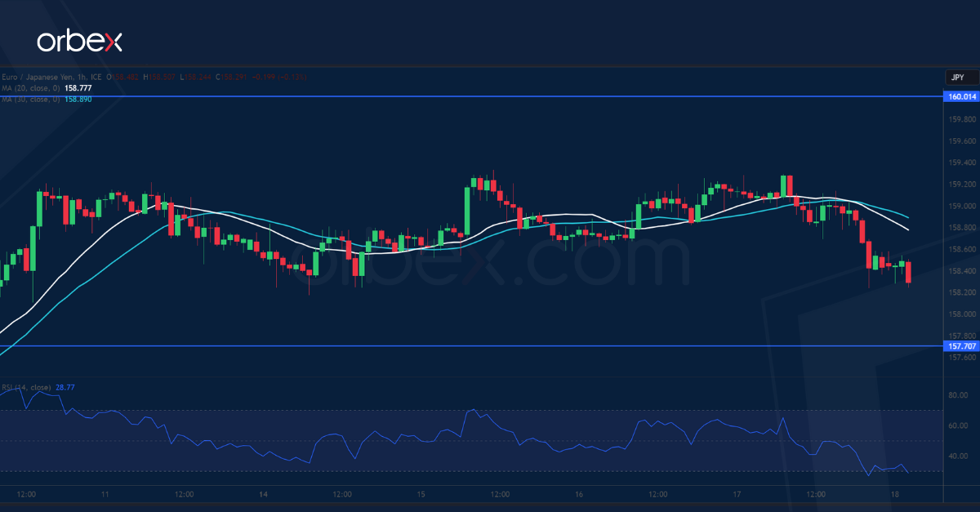
Task: Select the lower blue horizontal support line
Action: point(490,346)
